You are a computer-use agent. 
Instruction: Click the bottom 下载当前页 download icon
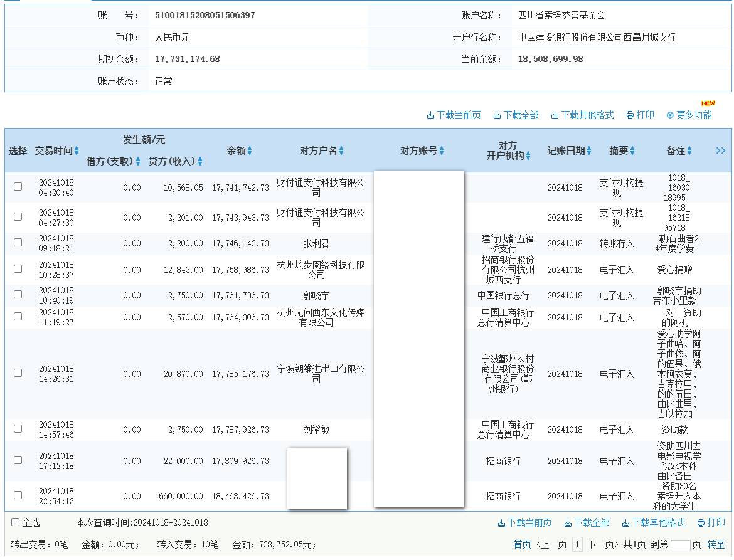502,522
